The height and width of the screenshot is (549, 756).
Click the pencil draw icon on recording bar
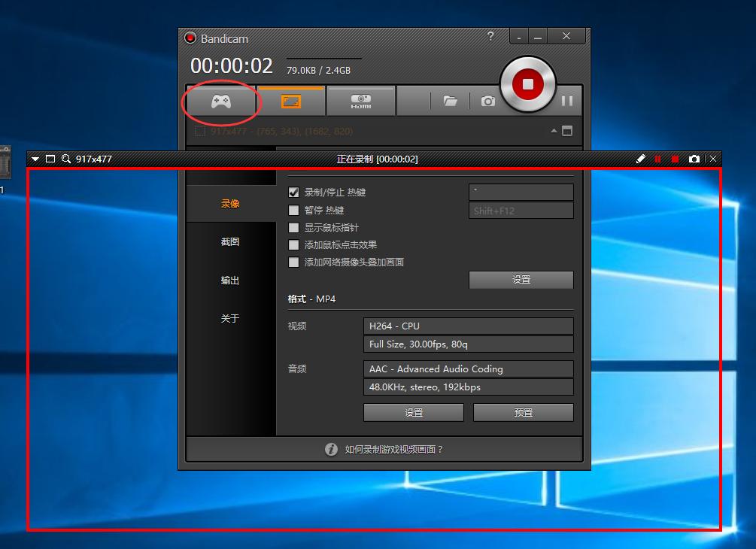click(641, 159)
